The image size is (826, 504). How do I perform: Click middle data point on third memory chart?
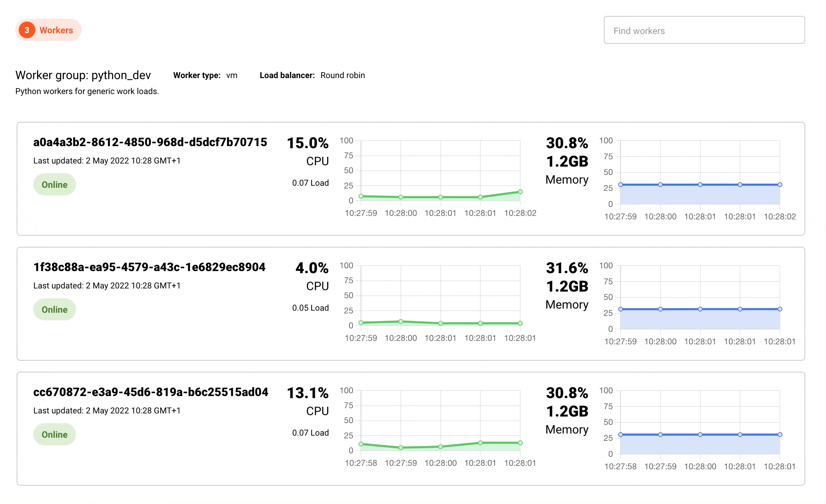tap(700, 435)
